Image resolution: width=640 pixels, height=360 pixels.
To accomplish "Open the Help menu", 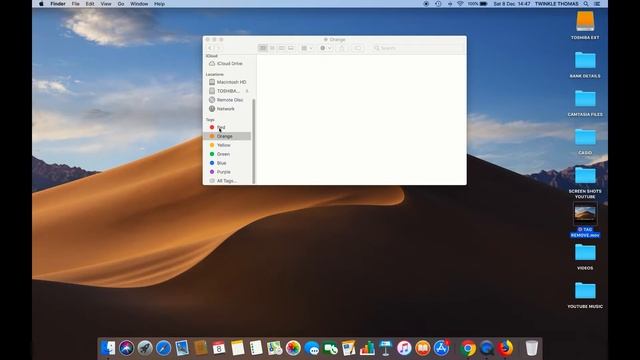I will click(159, 4).
